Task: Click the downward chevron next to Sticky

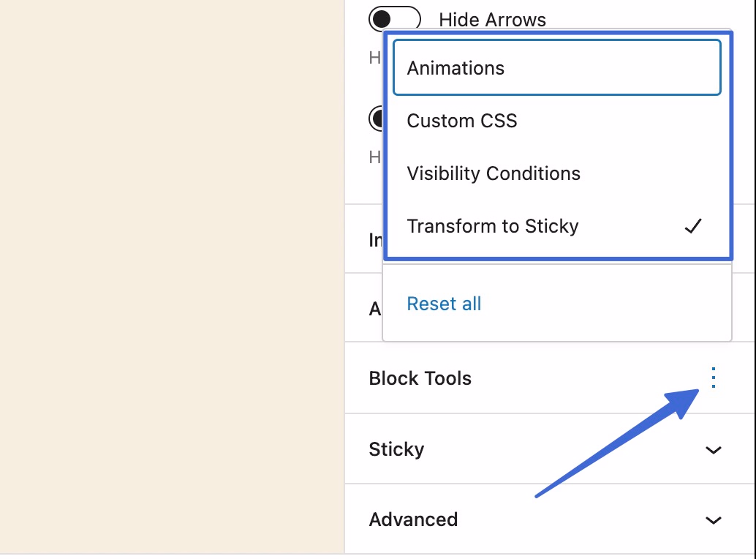Action: coord(713,450)
